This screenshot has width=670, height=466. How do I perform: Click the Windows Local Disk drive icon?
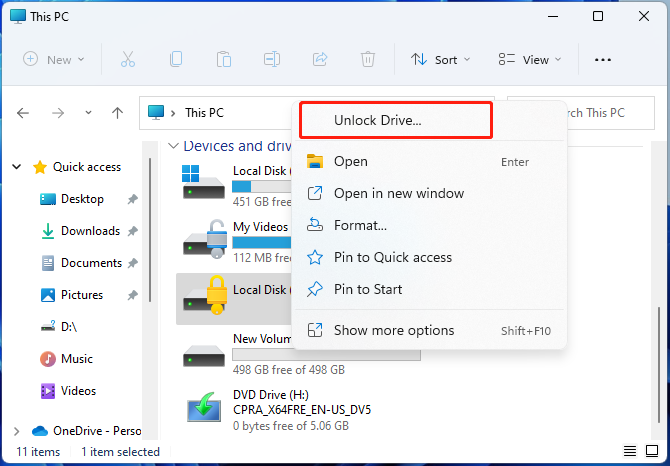pos(203,182)
